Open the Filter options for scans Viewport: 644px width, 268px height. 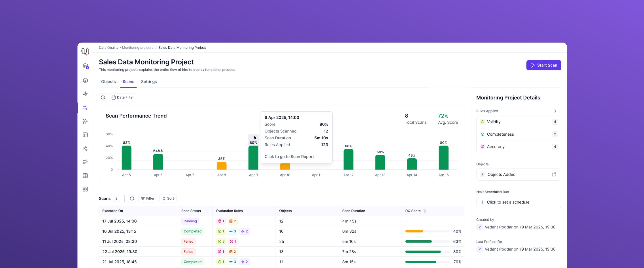148,198
